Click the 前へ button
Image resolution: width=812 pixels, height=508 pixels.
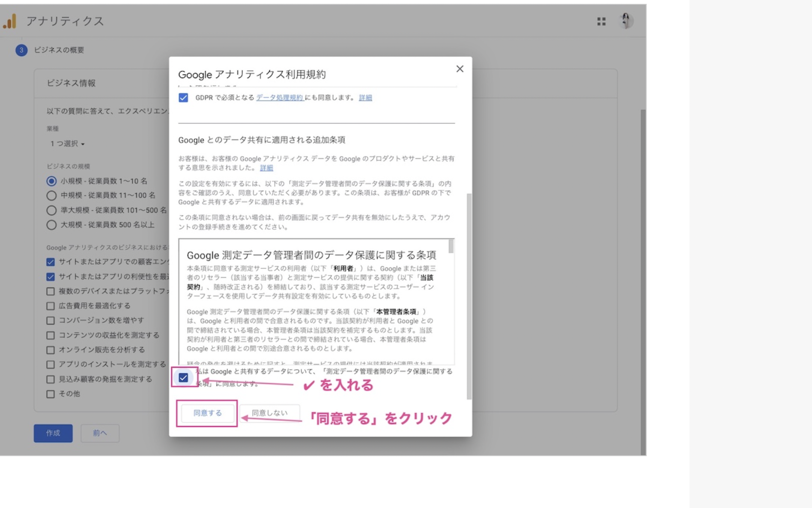point(100,433)
